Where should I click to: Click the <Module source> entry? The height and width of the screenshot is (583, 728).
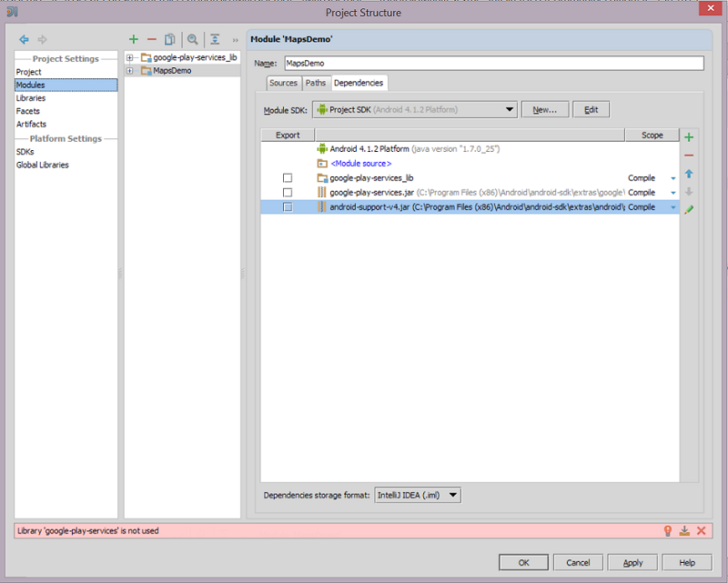click(360, 164)
